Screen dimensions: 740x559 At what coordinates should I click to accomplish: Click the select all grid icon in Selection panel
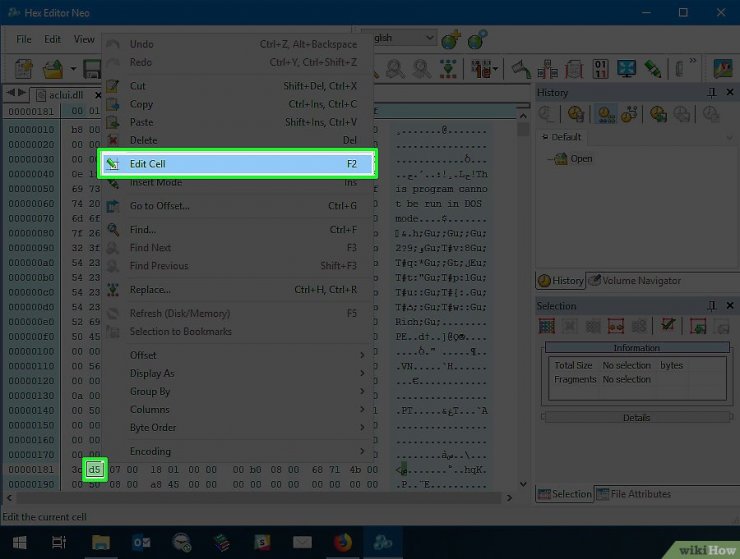547,326
